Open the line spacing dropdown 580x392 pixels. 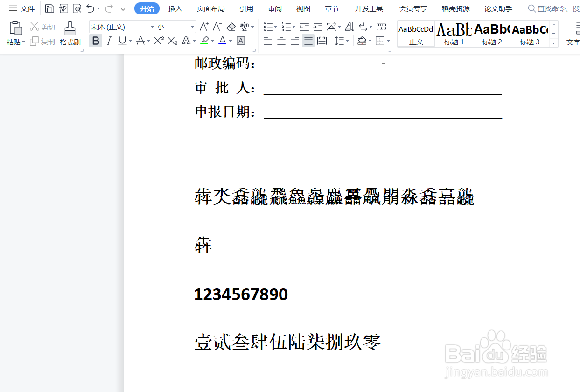(x=342, y=41)
